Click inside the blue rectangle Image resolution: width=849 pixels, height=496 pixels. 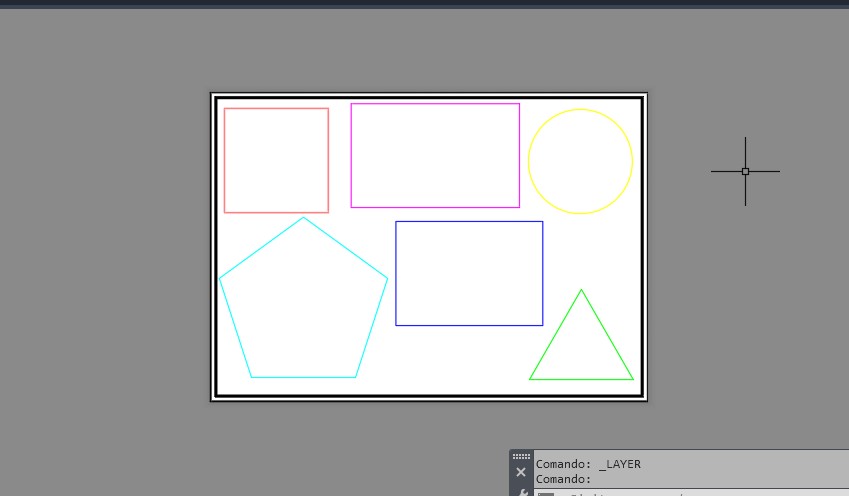(x=469, y=273)
